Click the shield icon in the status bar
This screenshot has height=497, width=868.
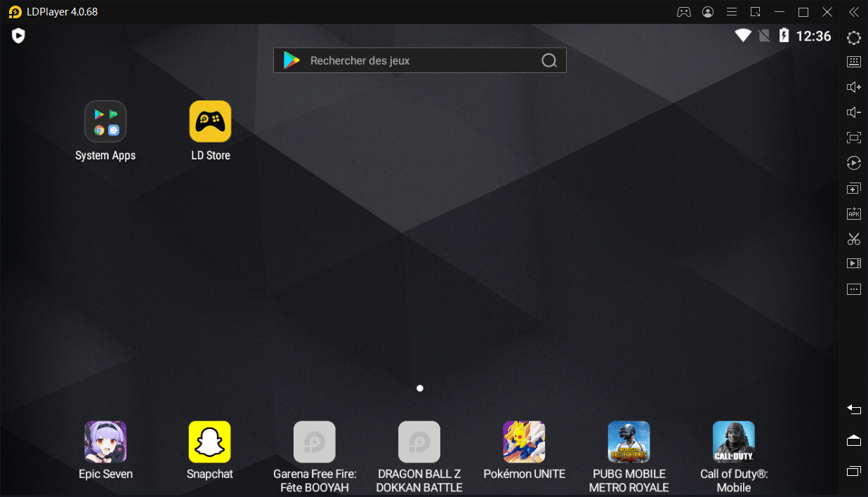(18, 36)
